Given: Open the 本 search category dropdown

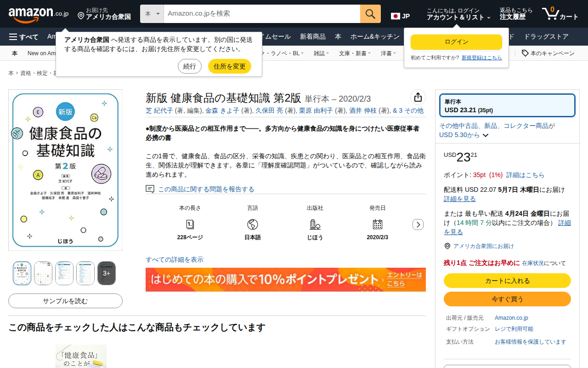Looking at the screenshot, I should pos(152,14).
